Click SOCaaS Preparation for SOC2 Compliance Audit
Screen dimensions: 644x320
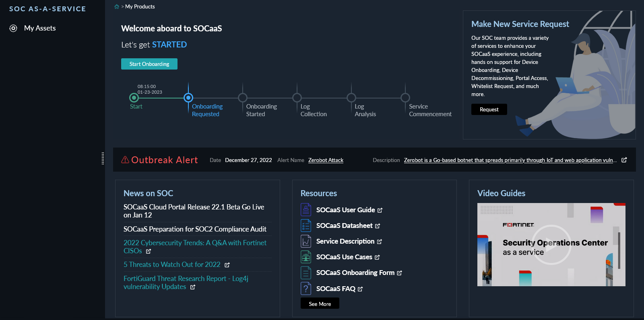[195, 229]
